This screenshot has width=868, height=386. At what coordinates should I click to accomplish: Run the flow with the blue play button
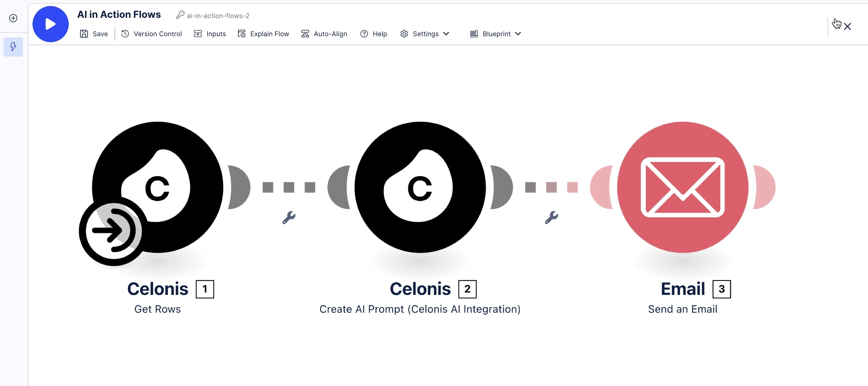click(51, 24)
